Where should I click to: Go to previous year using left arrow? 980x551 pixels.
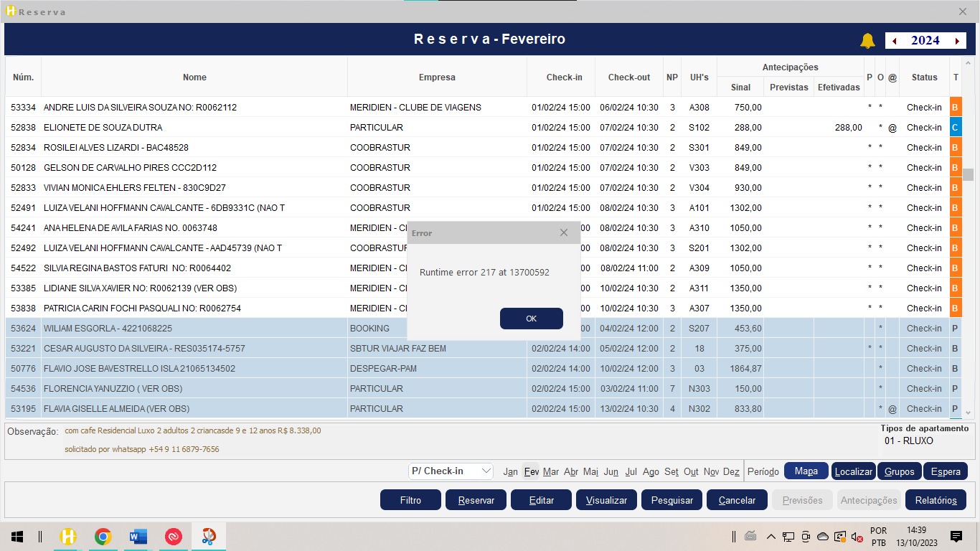(894, 41)
